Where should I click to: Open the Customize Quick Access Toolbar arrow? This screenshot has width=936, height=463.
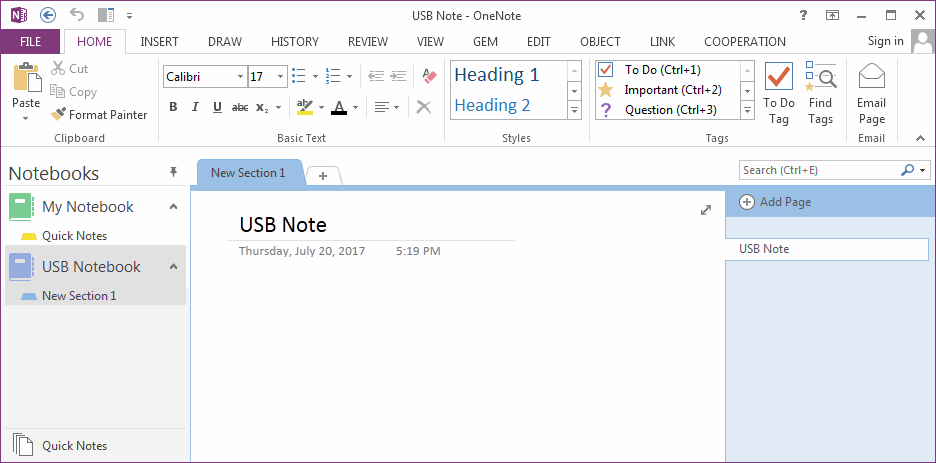[130, 16]
